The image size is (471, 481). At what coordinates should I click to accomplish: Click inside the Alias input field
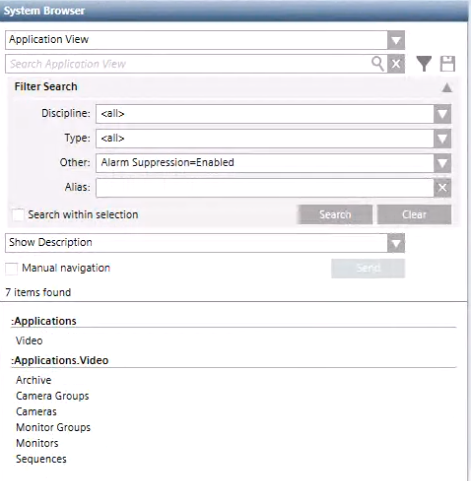(265, 188)
